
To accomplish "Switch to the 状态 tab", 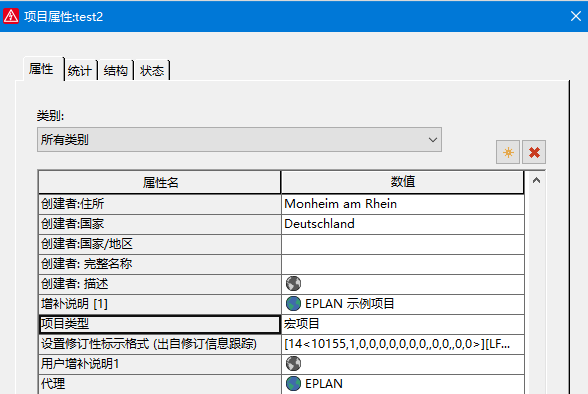I will [x=152, y=70].
